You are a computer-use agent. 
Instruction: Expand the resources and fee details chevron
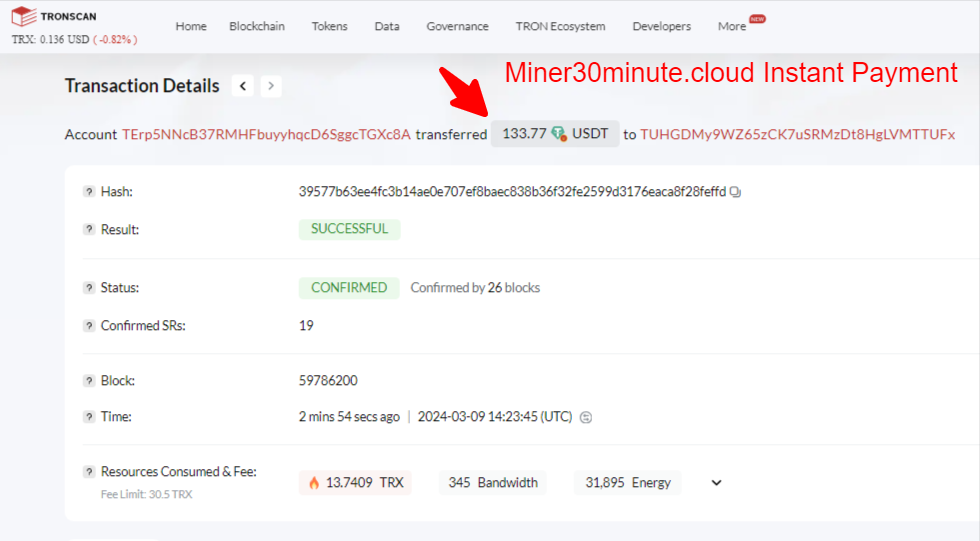[x=716, y=483]
